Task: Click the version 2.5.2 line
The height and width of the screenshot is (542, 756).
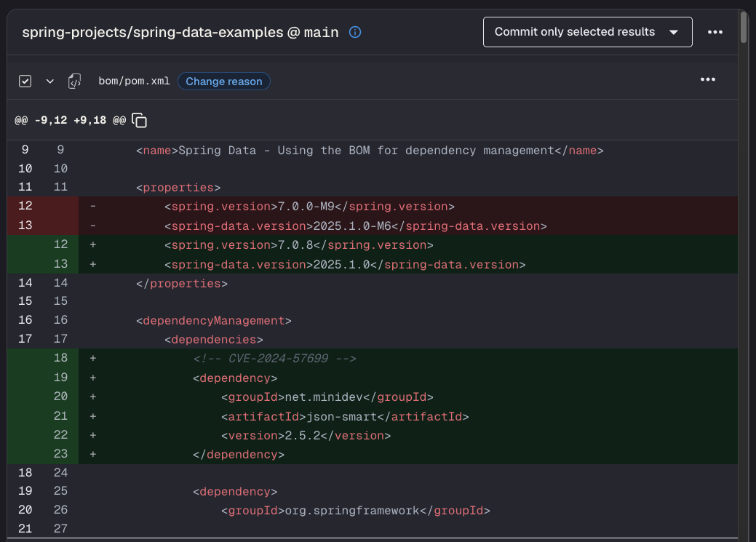Action: [373, 436]
